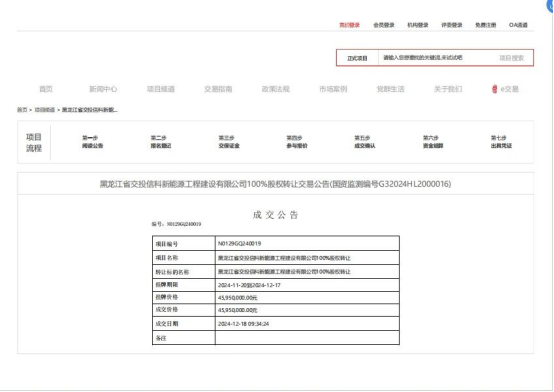
Task: Open the 交易指南 navigation item
Action: 218,89
